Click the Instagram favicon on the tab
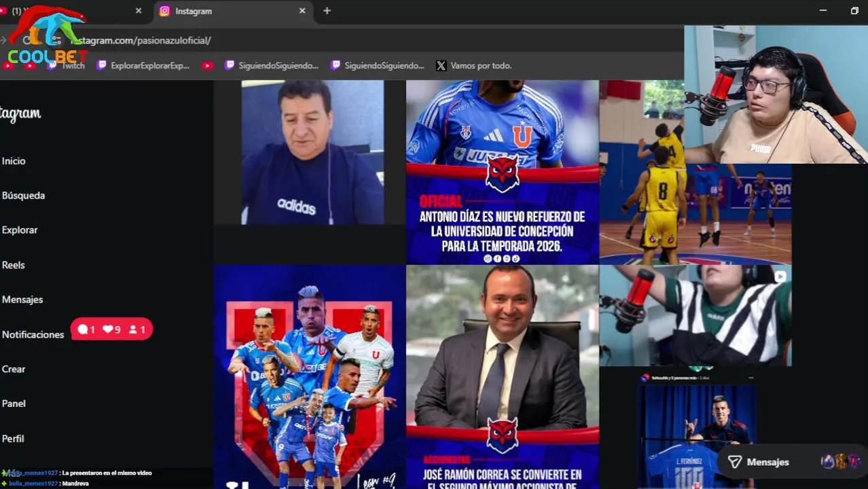 pyautogui.click(x=164, y=11)
